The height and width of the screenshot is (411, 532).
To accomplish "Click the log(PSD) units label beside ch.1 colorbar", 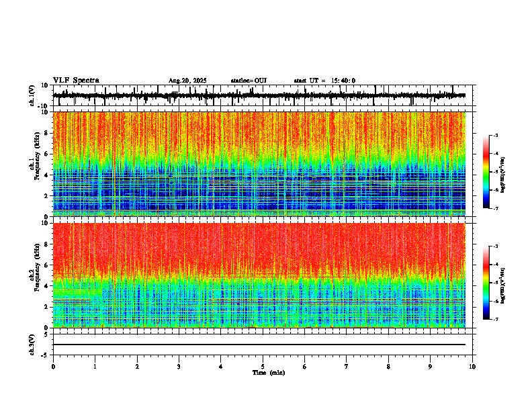I will point(503,175).
